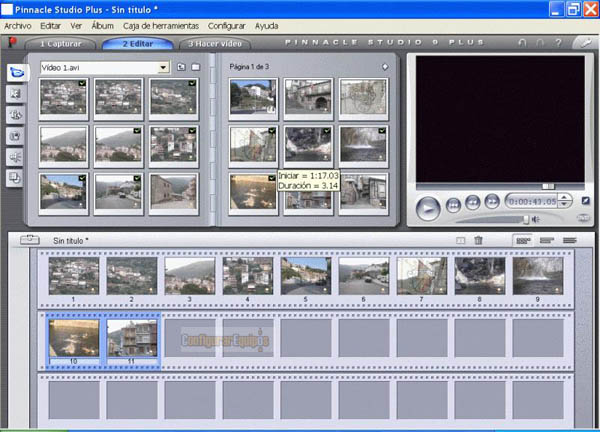Screen dimensions: 600x432
Task: Select storyboard clip 10
Action: click(x=74, y=338)
